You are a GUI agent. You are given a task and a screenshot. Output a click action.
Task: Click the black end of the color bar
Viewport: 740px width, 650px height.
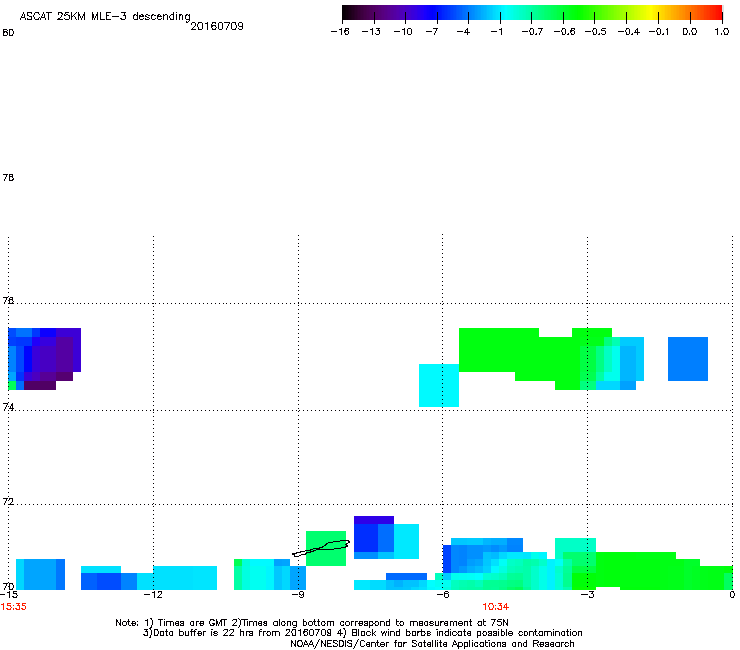click(348, 13)
